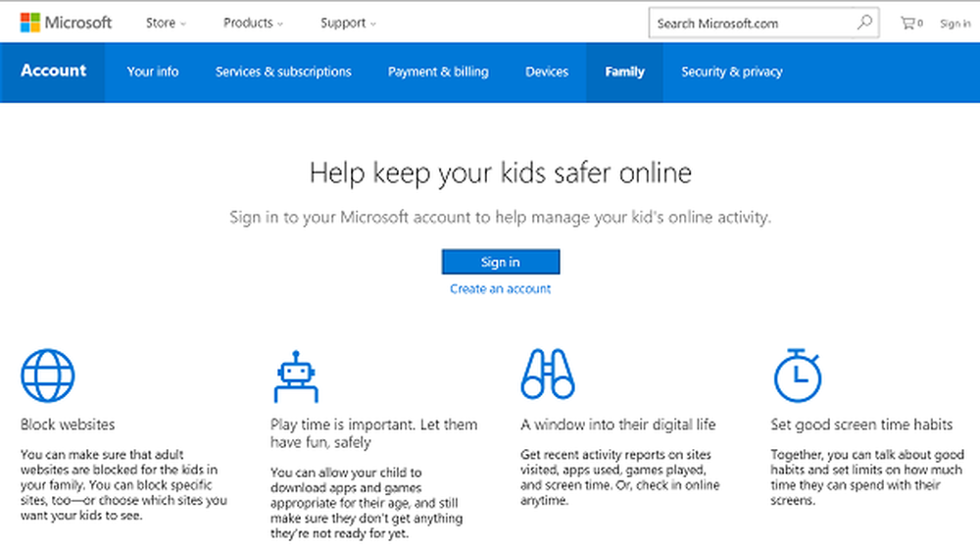This screenshot has height=549, width=980.
Task: Click the binoculars icon
Action: click(548, 374)
